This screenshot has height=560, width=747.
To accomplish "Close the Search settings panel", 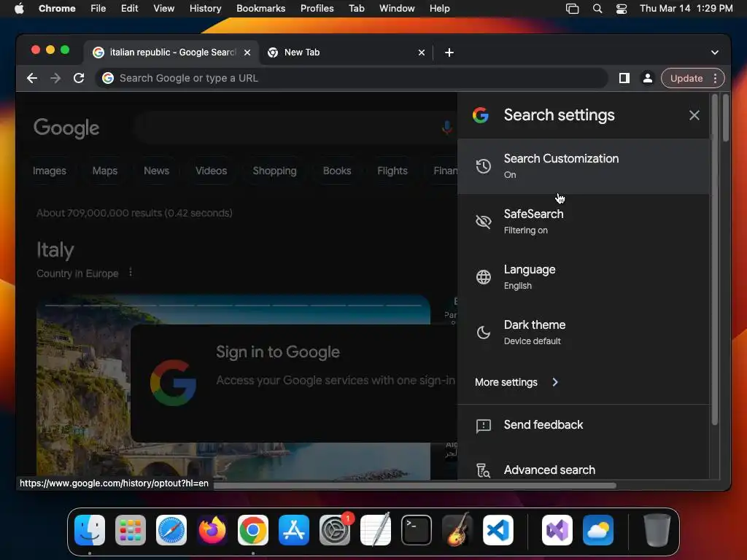I will click(x=694, y=115).
